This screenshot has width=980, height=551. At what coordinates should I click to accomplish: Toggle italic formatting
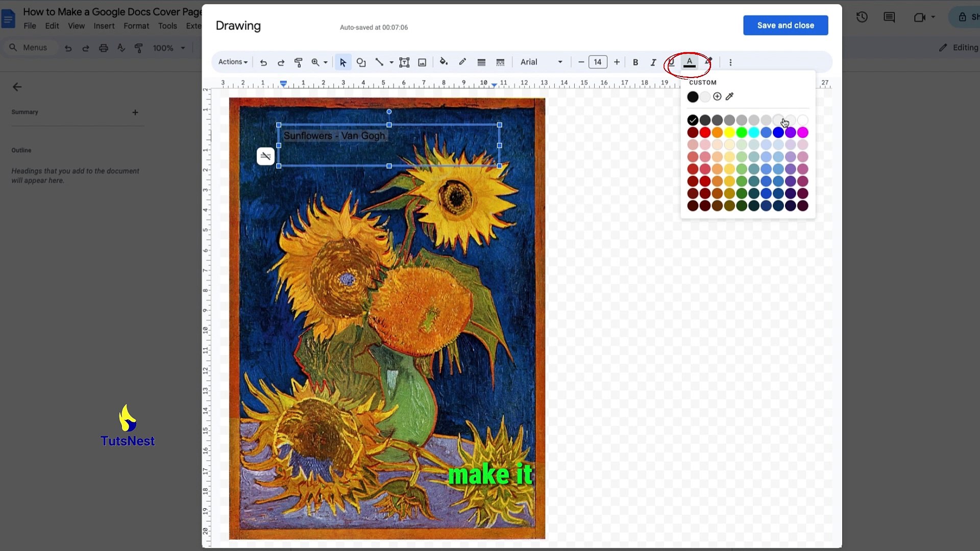[653, 62]
